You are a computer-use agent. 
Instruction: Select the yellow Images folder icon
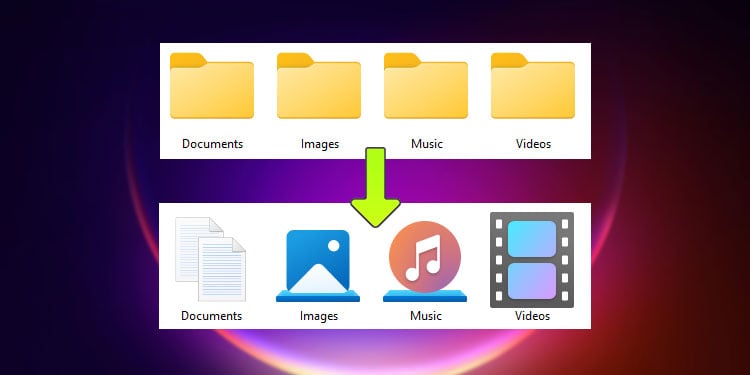click(x=319, y=86)
